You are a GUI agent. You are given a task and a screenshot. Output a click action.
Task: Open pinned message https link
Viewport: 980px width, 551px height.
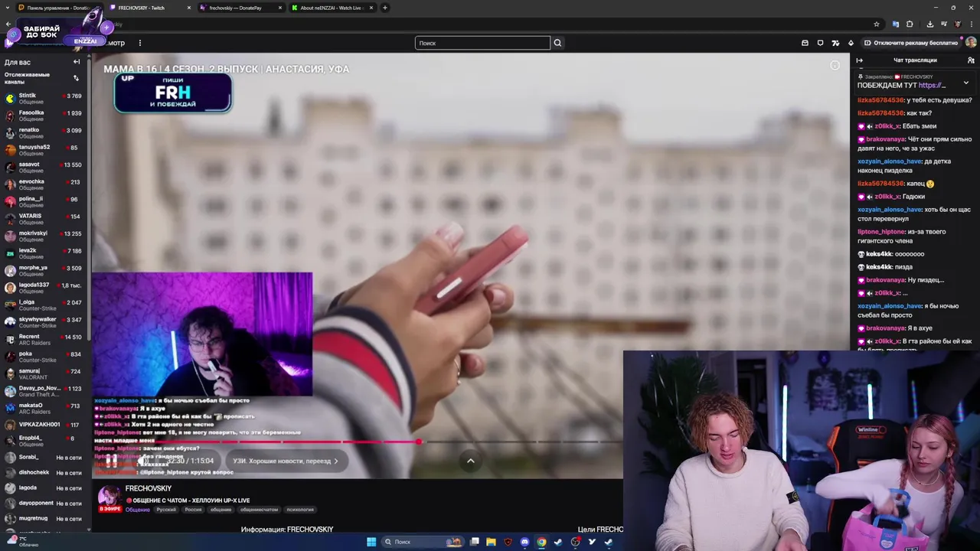point(932,85)
